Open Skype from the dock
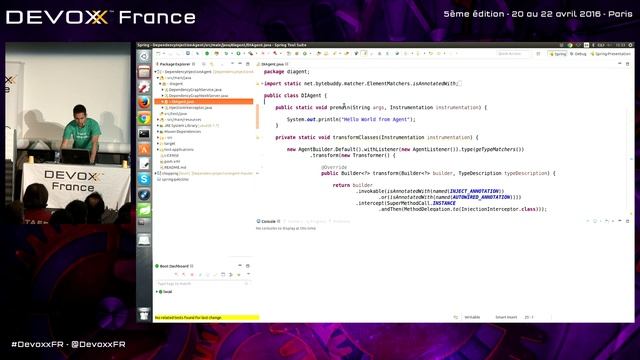 [x=144, y=179]
